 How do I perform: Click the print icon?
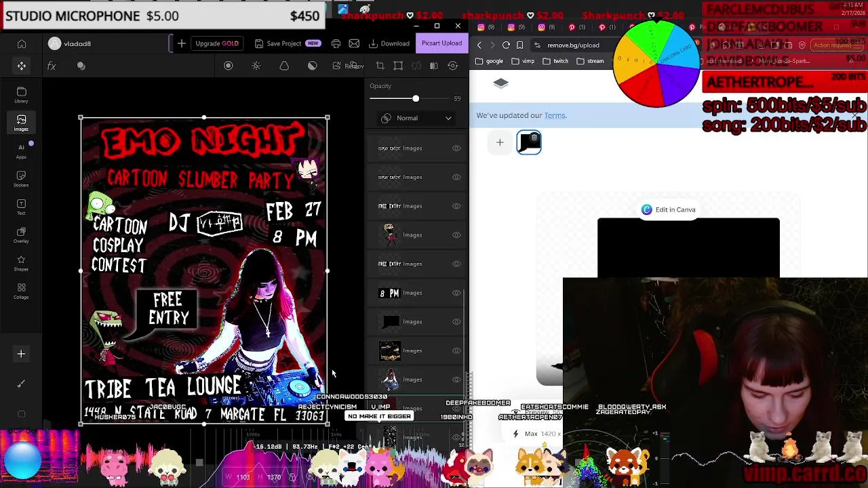pyautogui.click(x=336, y=43)
